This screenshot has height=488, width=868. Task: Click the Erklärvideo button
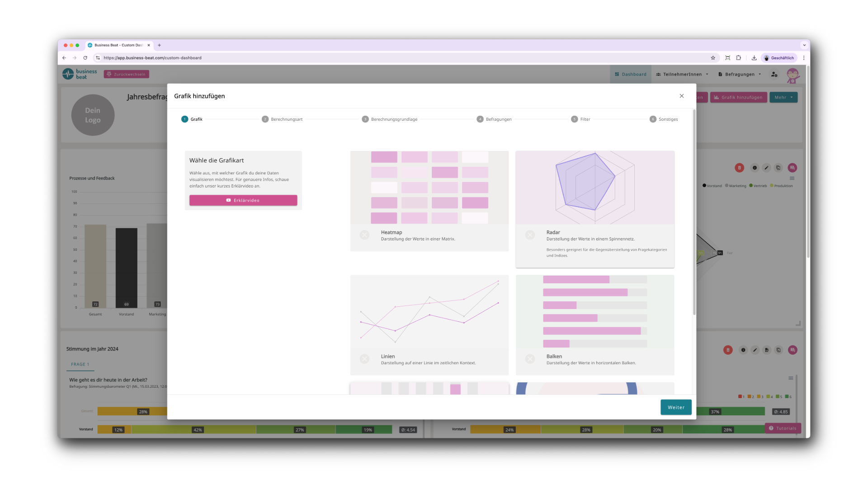[243, 200]
